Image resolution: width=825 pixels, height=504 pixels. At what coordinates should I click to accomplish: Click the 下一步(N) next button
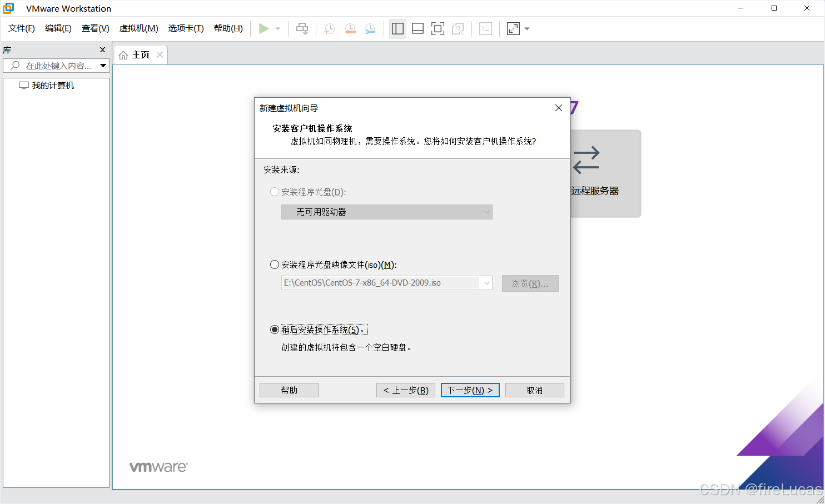point(470,390)
